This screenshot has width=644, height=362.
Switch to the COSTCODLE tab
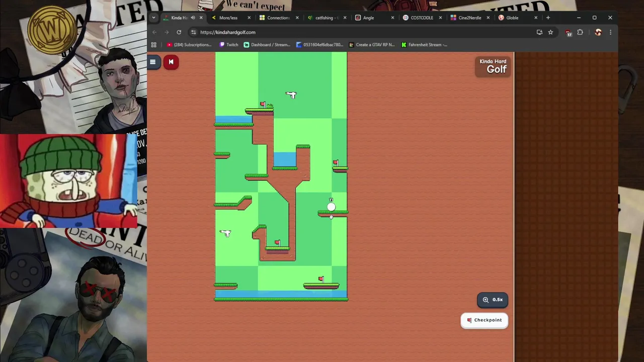[422, 18]
